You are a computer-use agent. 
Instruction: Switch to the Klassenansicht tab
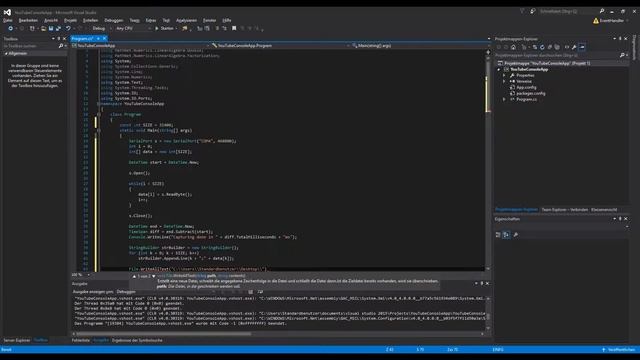[x=604, y=210]
